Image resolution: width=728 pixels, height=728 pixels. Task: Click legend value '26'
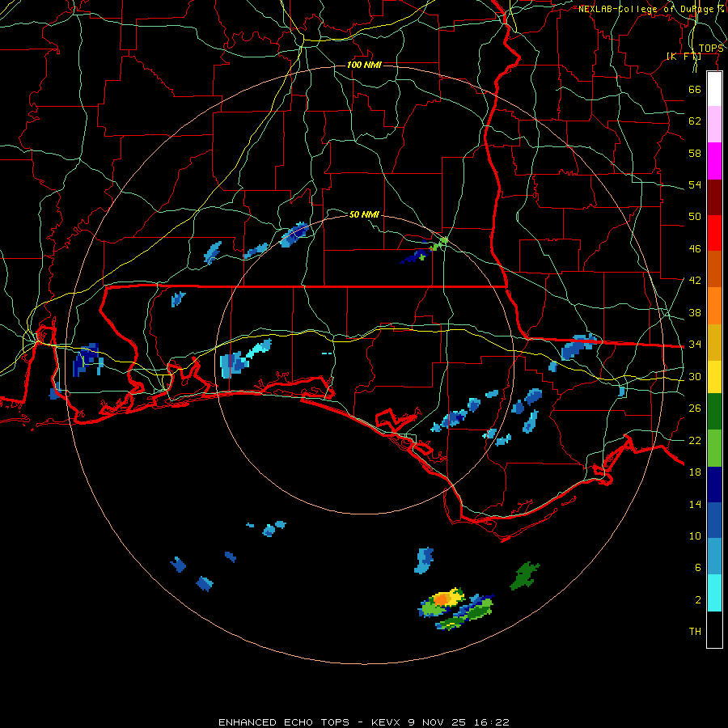(695, 408)
